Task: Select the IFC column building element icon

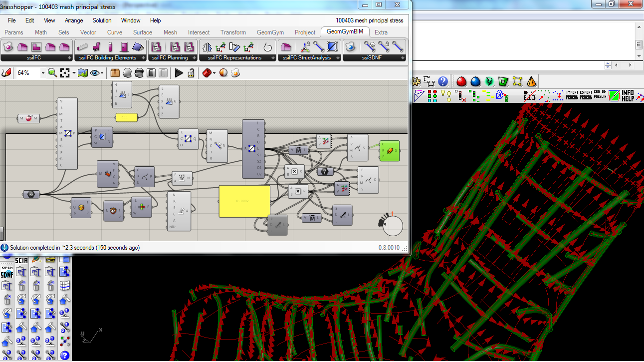Action: point(111,47)
